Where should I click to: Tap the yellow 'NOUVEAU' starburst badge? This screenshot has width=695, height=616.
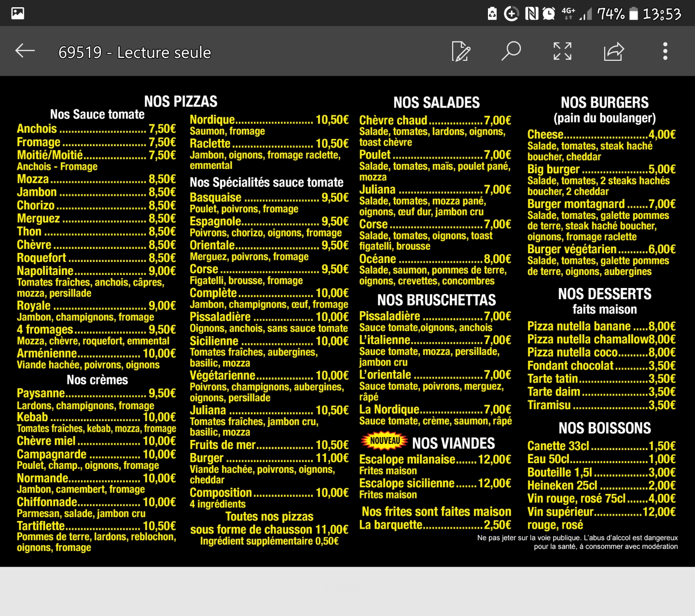(x=385, y=441)
